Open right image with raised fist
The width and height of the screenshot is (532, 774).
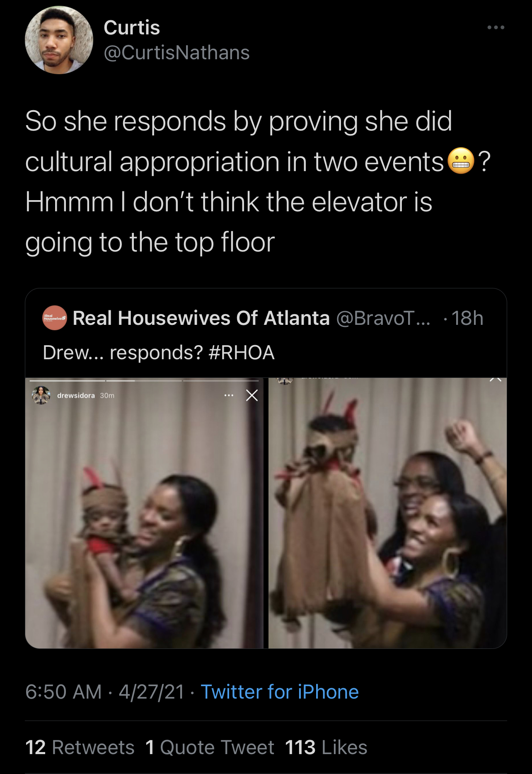coord(387,513)
